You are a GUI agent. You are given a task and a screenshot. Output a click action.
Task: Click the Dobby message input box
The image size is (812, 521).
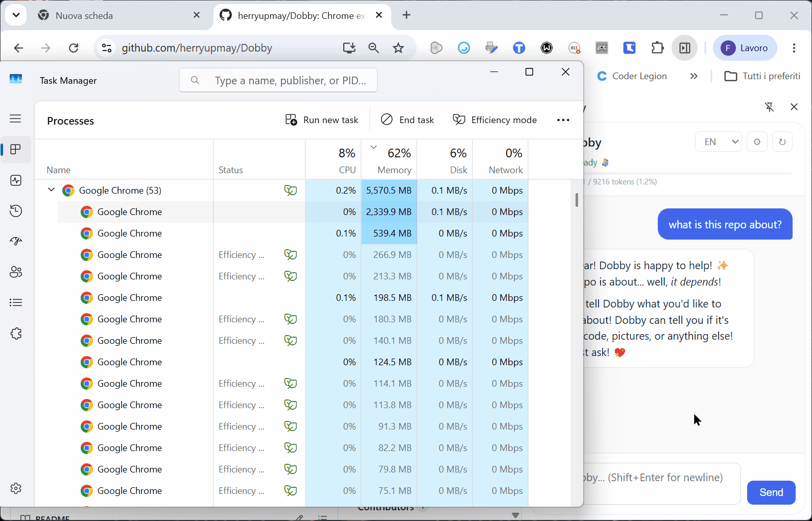(x=662, y=483)
